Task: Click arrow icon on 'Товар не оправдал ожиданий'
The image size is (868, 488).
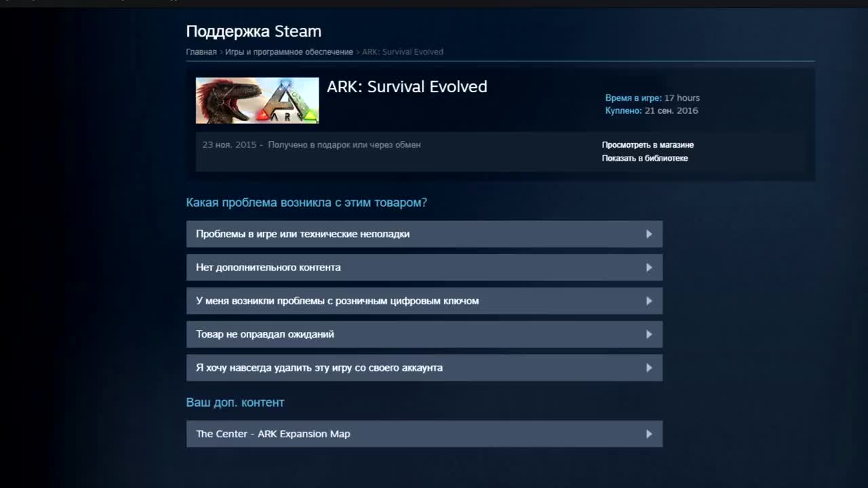Action: (x=649, y=334)
